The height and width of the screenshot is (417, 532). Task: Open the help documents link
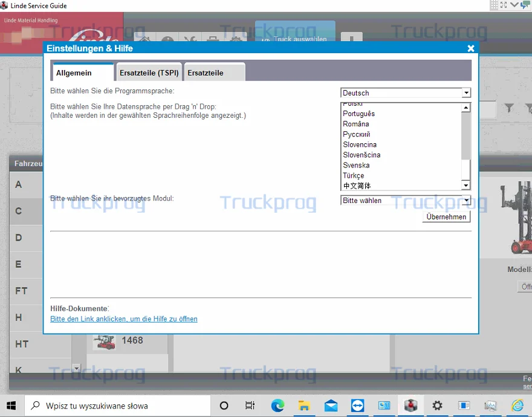point(124,319)
